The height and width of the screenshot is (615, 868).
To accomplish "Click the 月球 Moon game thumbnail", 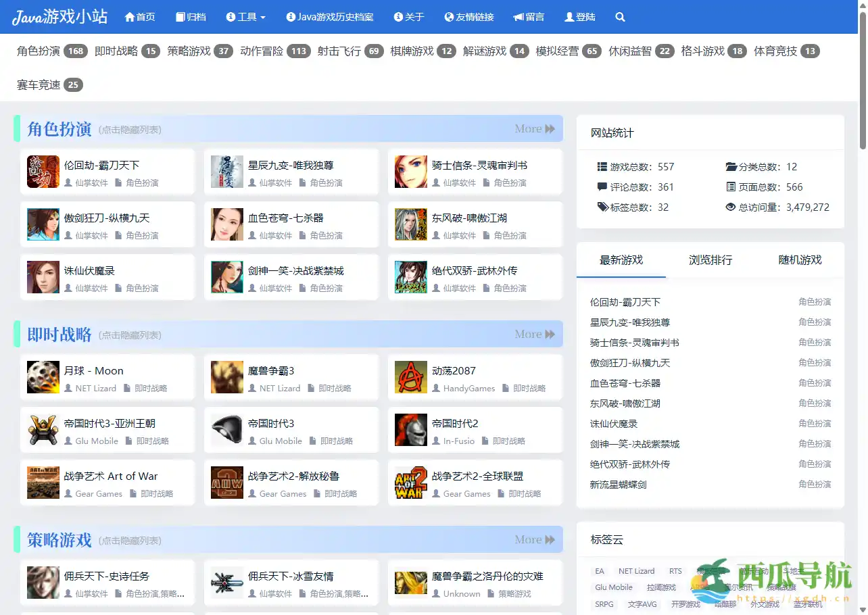I will [43, 378].
